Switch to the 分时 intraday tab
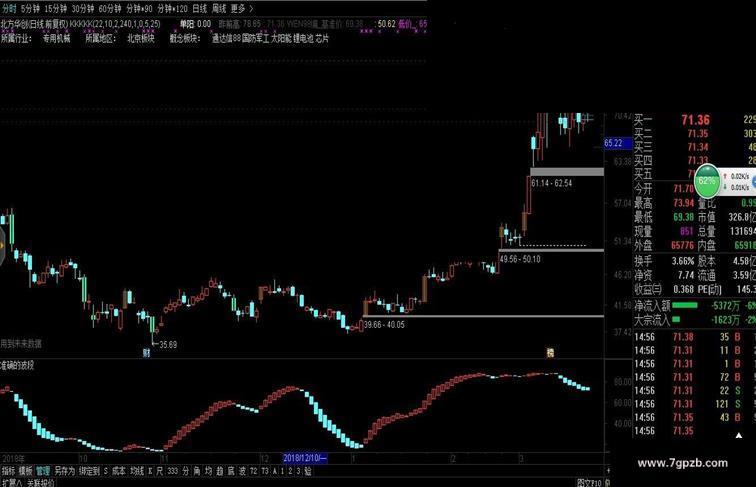756x487 pixels. click(x=9, y=9)
